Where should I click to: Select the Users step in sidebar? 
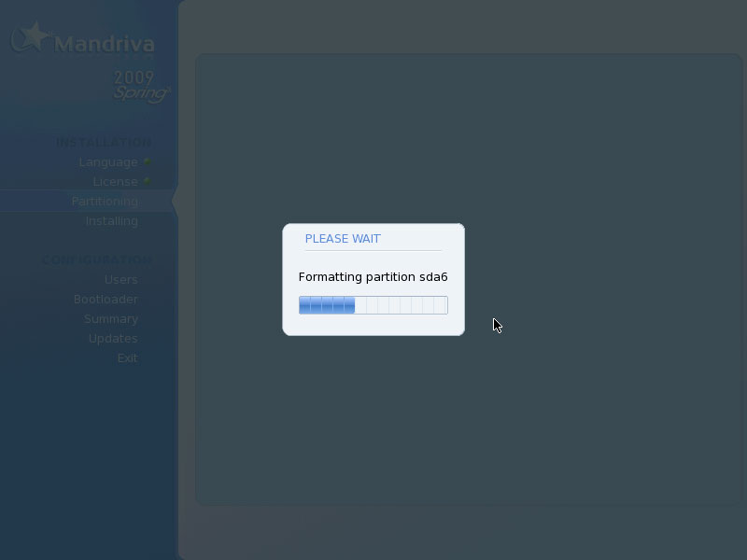tap(121, 279)
